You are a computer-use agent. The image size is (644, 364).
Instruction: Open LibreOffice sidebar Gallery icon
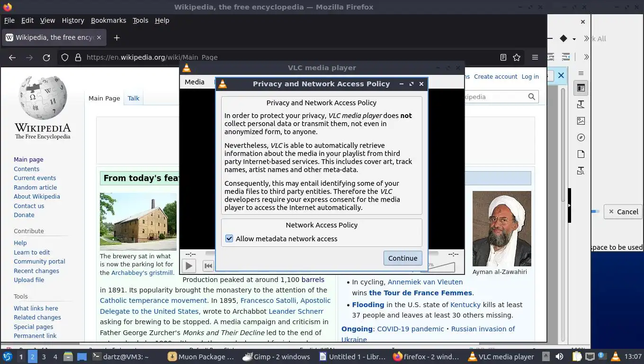(x=581, y=121)
